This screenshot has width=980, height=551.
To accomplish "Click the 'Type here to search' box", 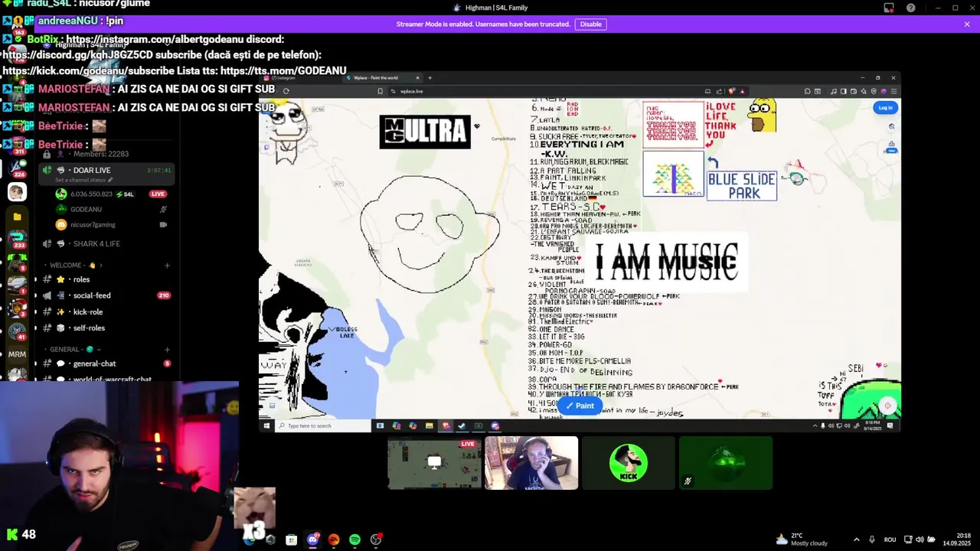I will point(324,425).
